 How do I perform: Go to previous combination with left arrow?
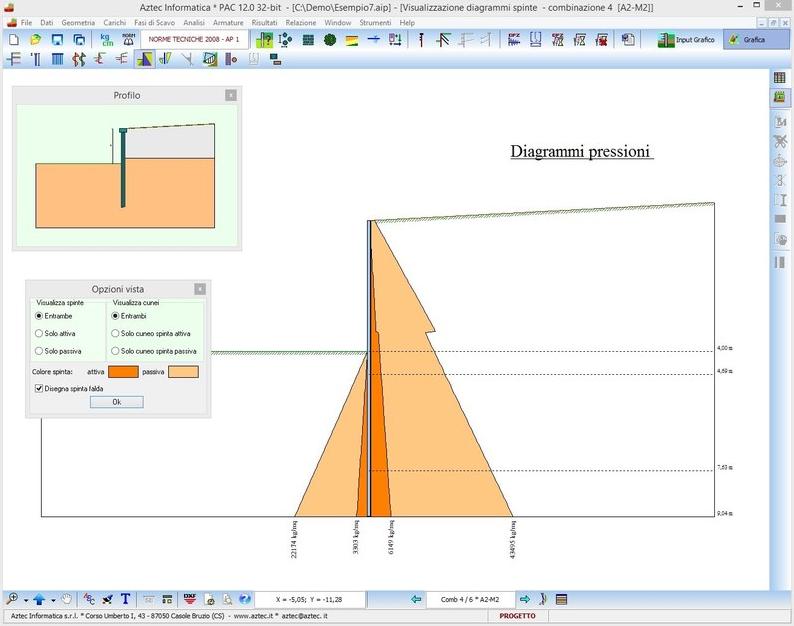click(x=416, y=599)
